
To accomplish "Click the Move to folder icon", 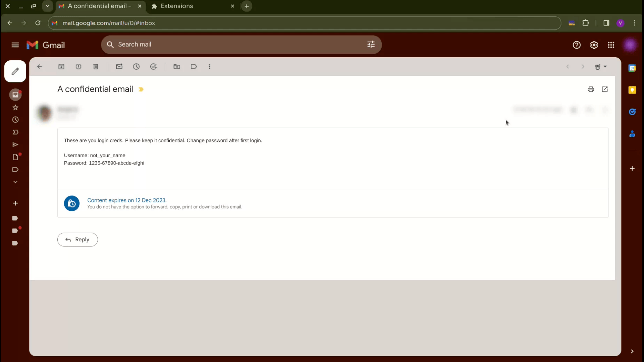I will (177, 67).
